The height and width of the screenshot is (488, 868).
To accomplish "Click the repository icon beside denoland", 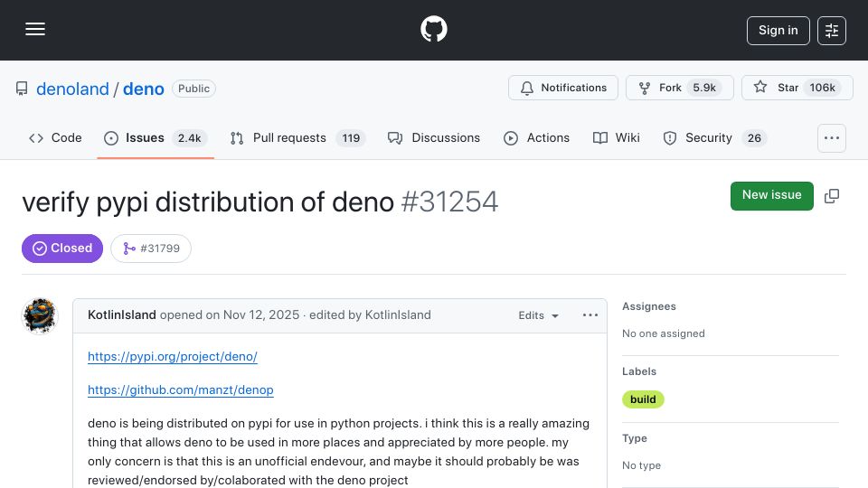I will (22, 89).
